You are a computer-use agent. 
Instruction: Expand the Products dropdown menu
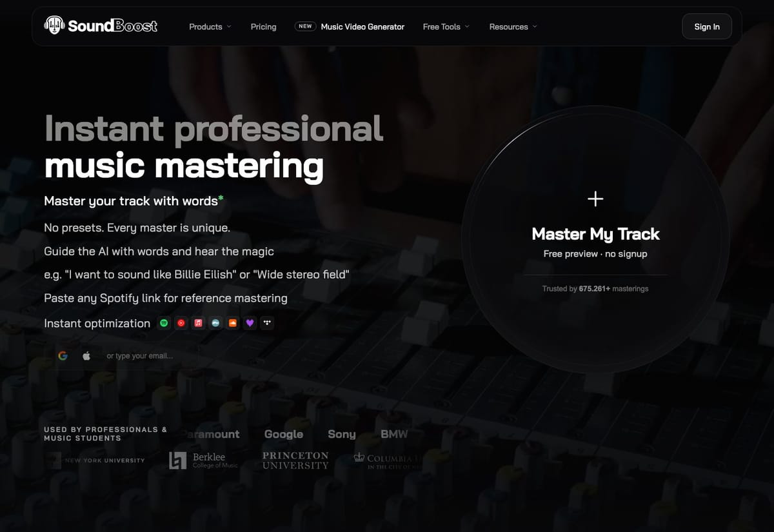tap(210, 26)
